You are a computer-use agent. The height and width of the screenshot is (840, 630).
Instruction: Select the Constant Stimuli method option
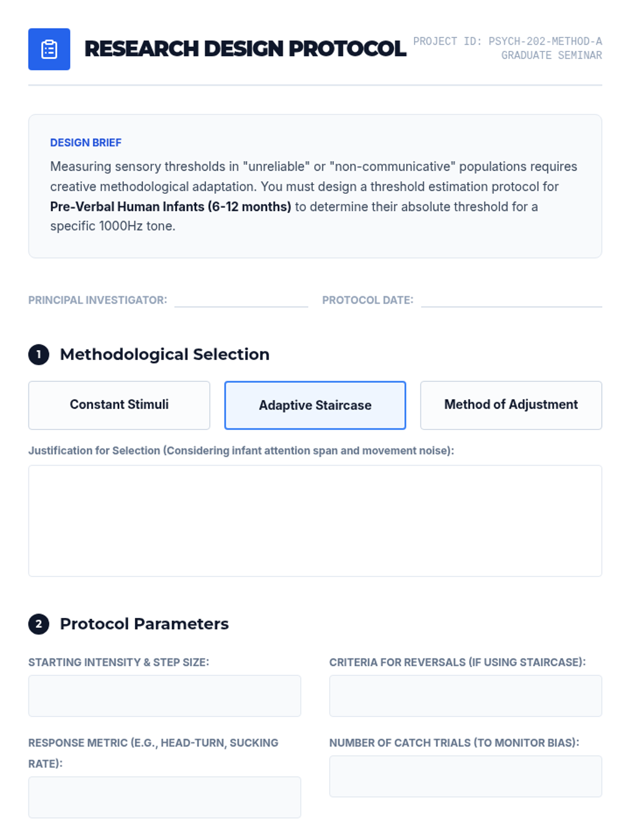click(119, 405)
